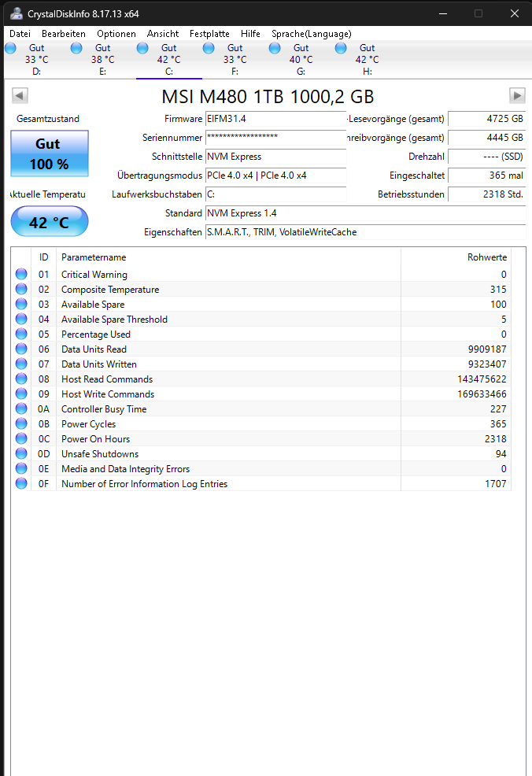Click the ID column header
The image size is (532, 776).
43,257
